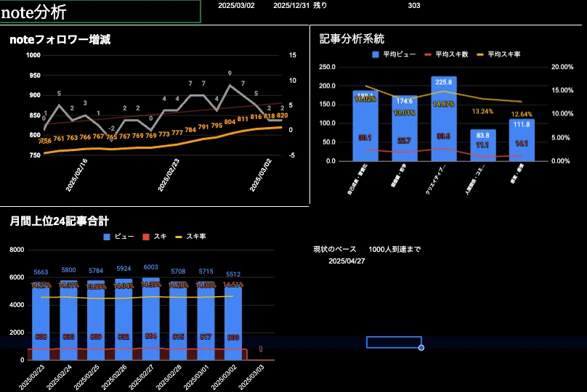587x392 pixels.
Task: Click the red 832 data label
Action: click(x=124, y=337)
